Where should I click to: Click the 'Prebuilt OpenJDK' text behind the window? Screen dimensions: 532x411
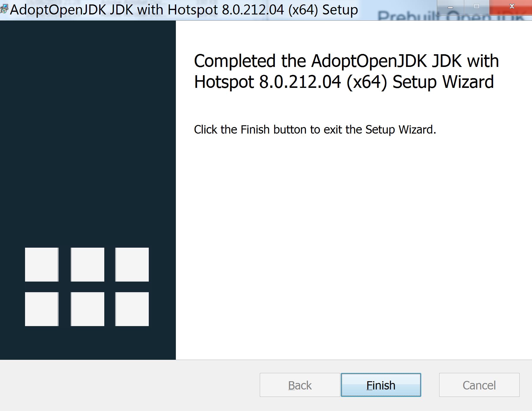[451, 17]
